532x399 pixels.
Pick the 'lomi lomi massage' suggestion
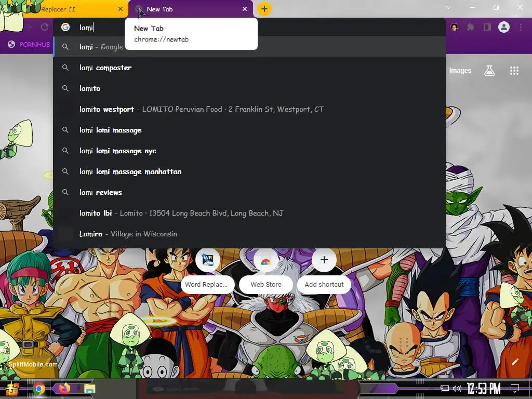pyautogui.click(x=249, y=130)
